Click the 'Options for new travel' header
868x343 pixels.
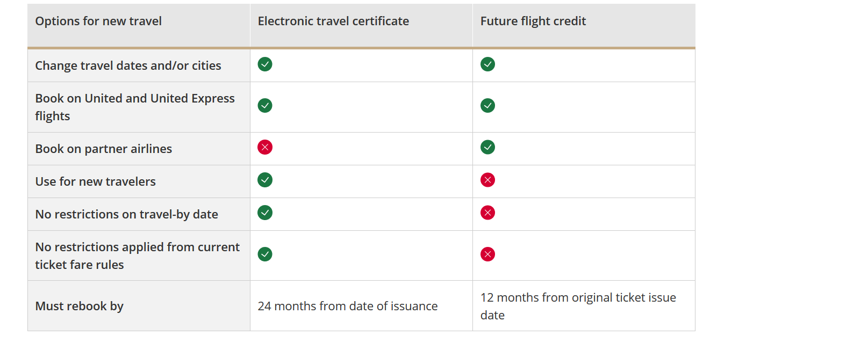tap(98, 21)
